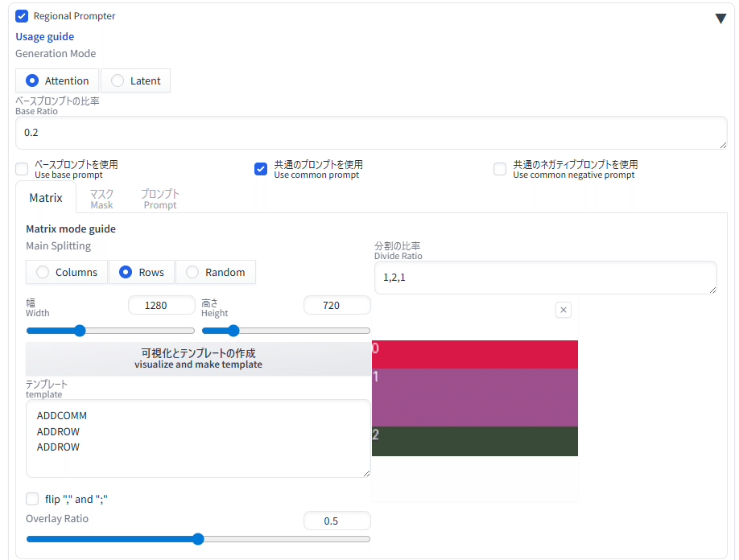
Task: Enable Use base prompt
Action: coord(21,168)
